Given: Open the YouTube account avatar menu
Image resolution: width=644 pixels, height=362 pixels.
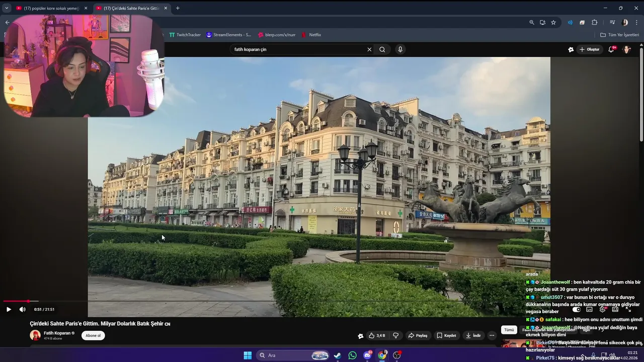Looking at the screenshot, I should click(x=627, y=49).
